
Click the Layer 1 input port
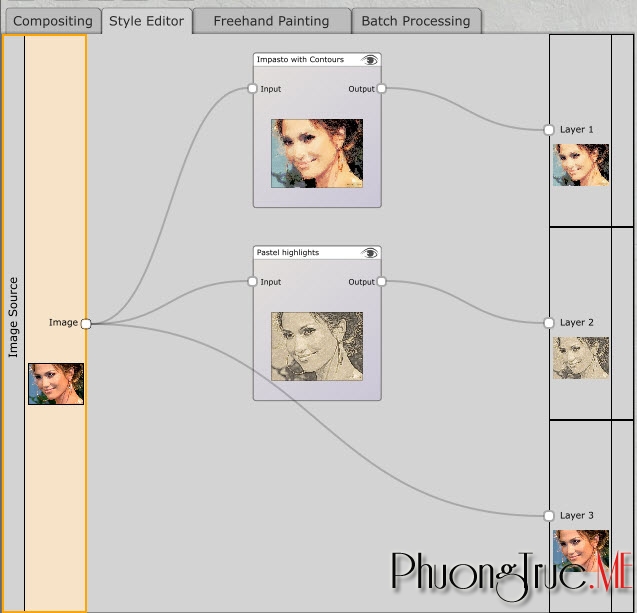click(x=549, y=130)
